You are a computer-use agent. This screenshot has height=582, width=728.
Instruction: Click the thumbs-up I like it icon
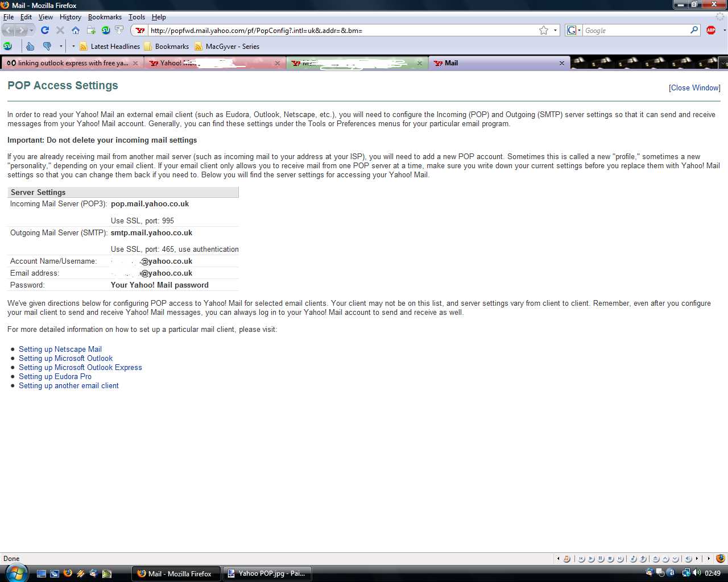pyautogui.click(x=30, y=46)
